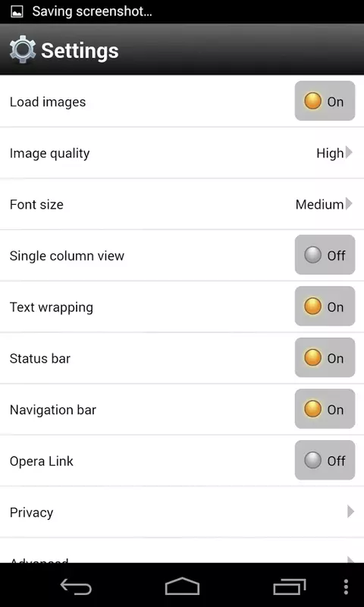Tap the Android home icon
The width and height of the screenshot is (364, 607).
[182, 586]
